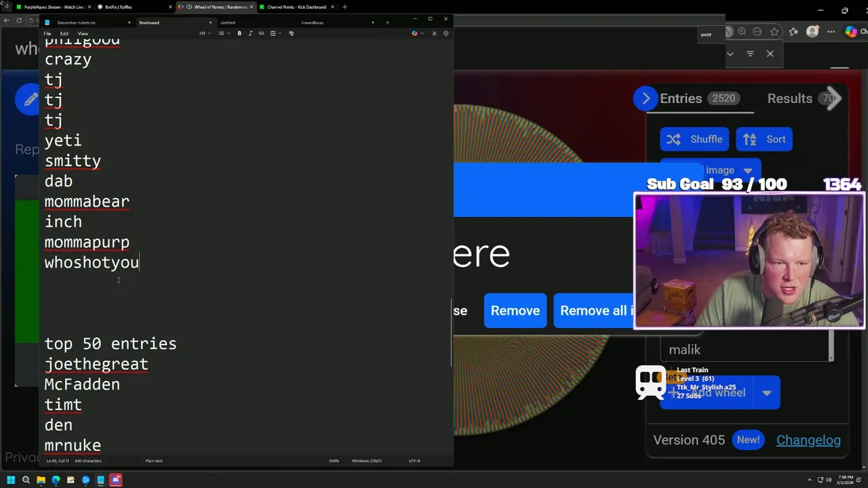Open the Results tab

[789, 98]
